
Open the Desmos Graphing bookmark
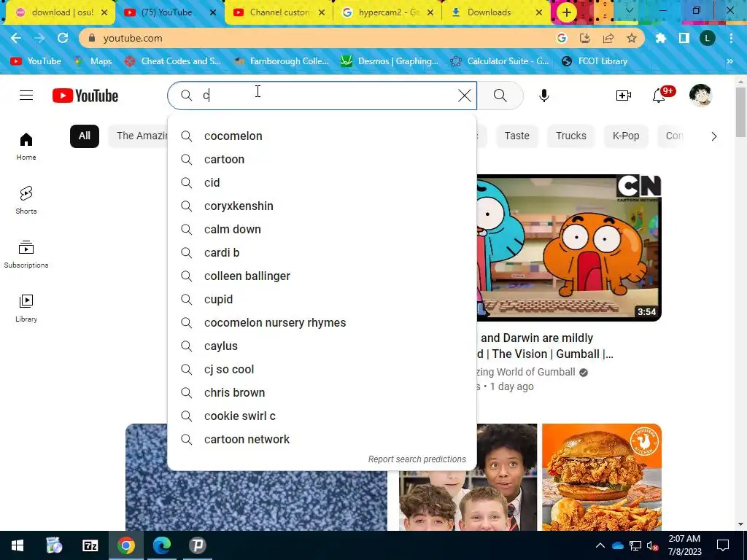pos(390,61)
